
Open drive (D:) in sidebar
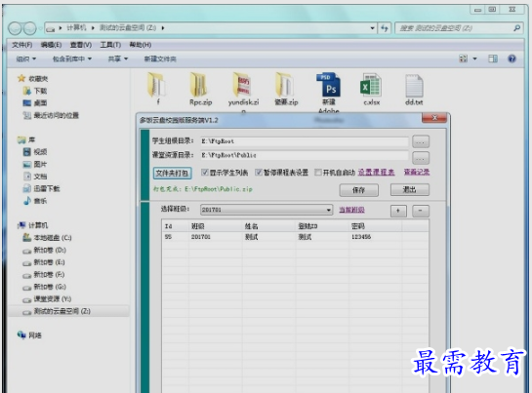[44, 251]
